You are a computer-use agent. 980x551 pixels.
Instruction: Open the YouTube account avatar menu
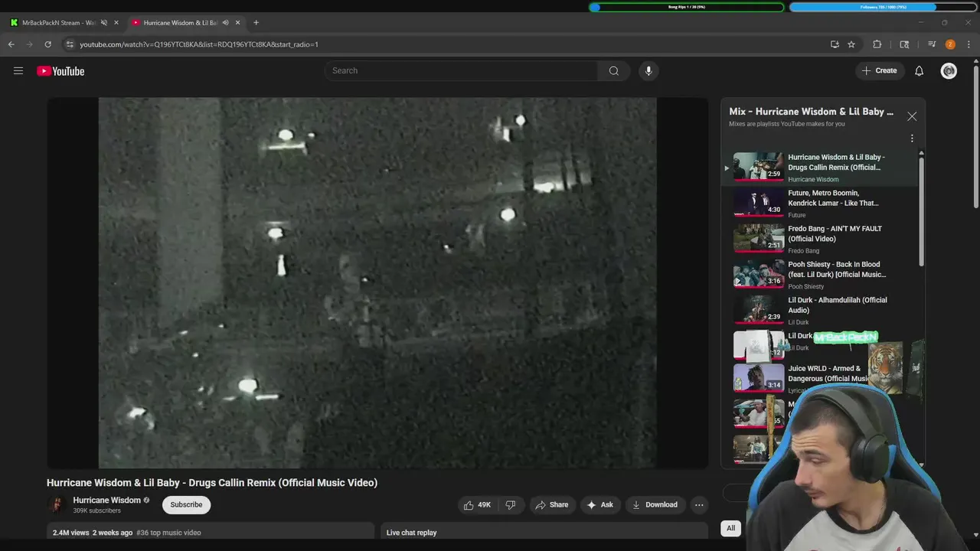tap(949, 71)
